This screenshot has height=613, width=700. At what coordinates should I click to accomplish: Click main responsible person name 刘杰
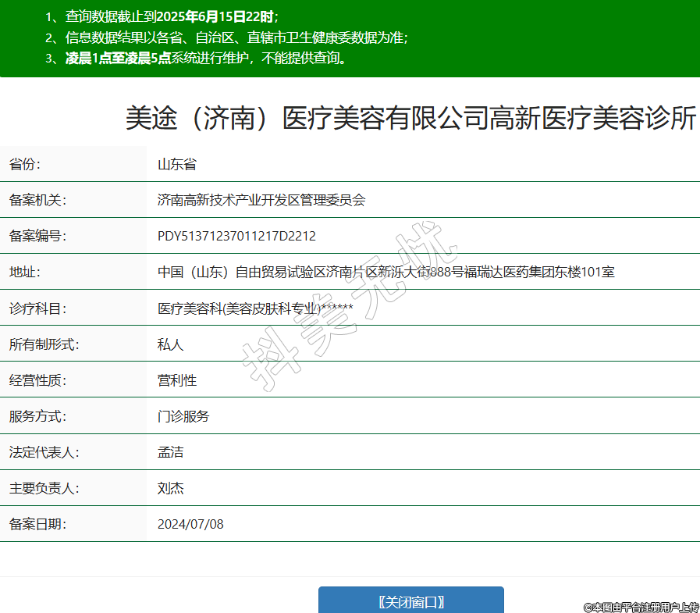pyautogui.click(x=170, y=488)
